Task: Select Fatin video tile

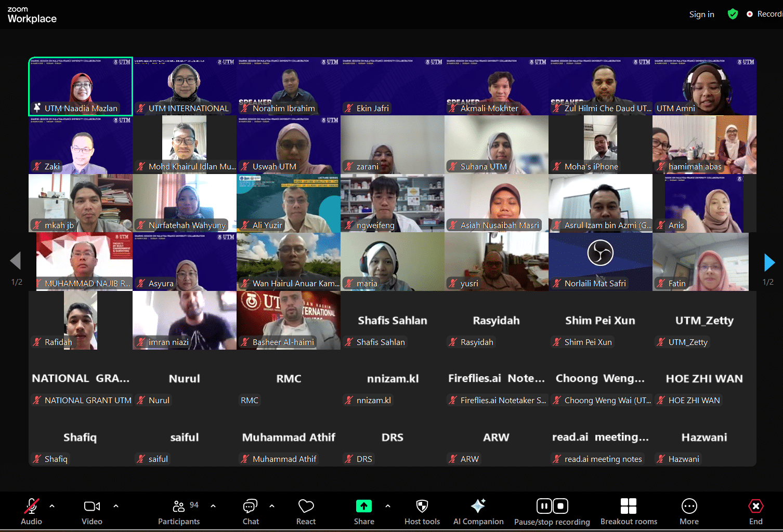Action: (704, 262)
